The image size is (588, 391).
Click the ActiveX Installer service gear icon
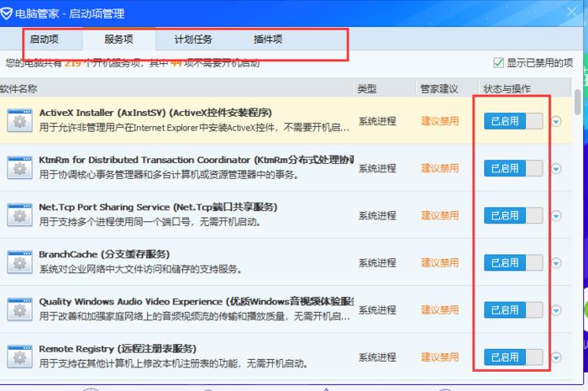[x=18, y=120]
